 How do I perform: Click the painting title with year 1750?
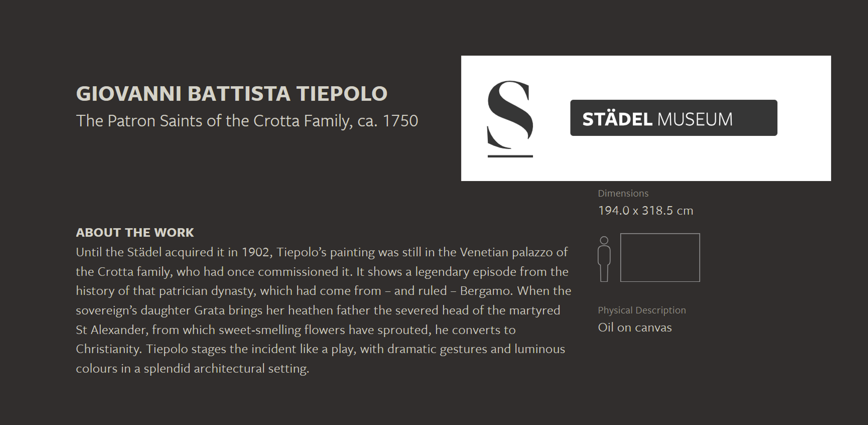point(247,121)
